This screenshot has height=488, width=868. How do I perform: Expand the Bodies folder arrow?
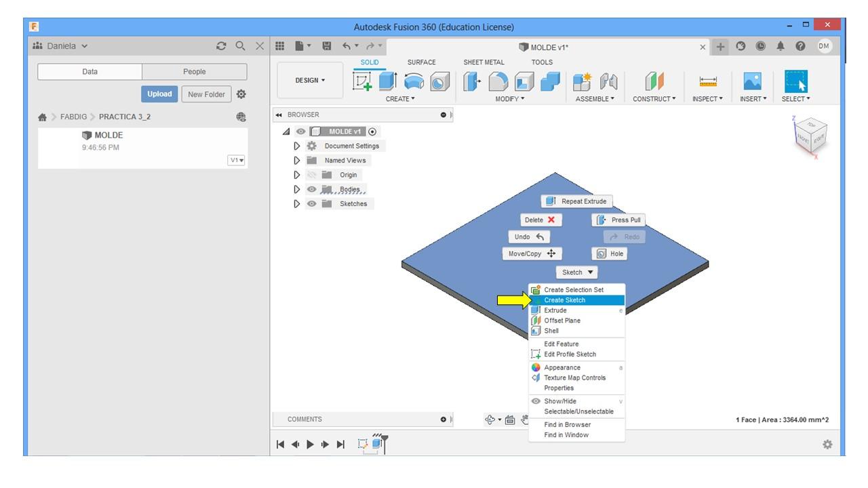(297, 189)
